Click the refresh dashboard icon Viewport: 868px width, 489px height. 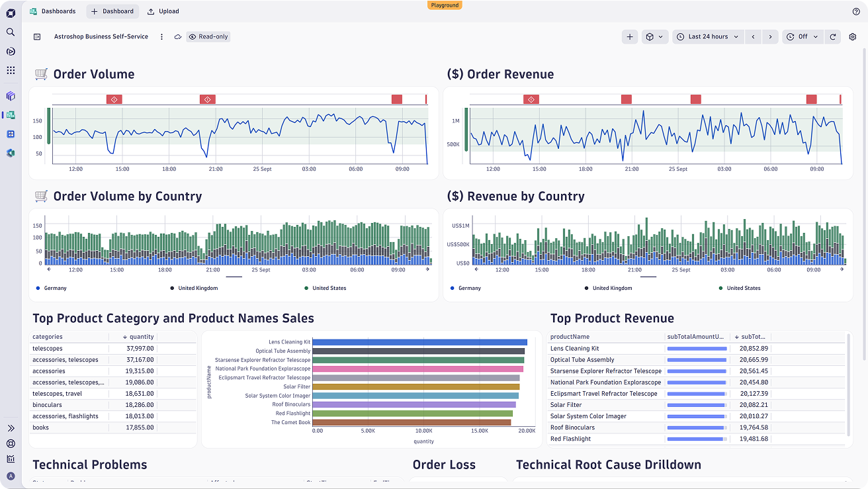833,37
